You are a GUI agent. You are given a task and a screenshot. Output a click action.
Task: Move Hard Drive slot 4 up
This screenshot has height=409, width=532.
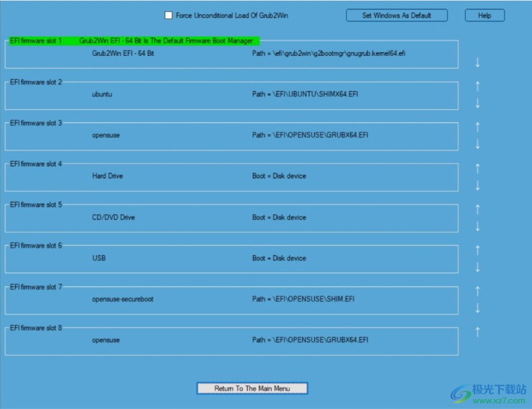tap(478, 169)
